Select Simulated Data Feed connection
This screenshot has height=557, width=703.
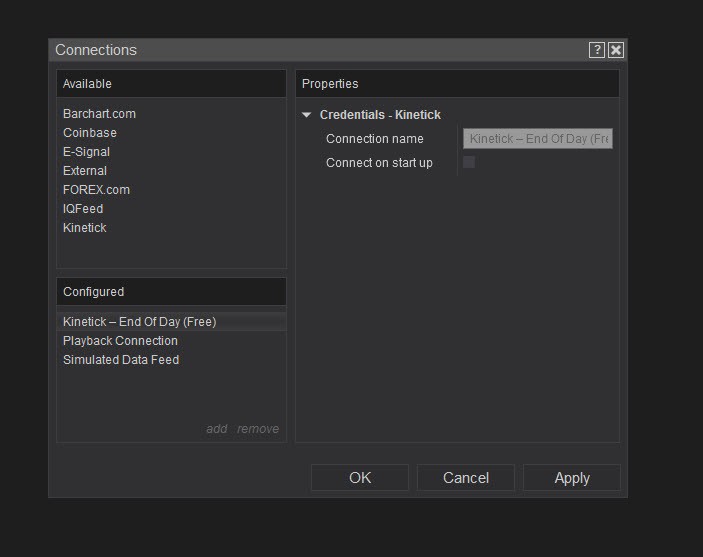[121, 360]
